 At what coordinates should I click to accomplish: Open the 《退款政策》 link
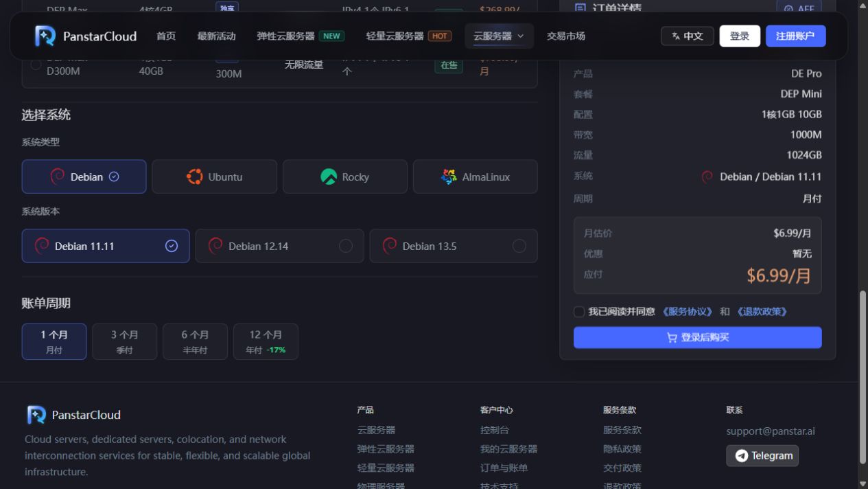click(762, 312)
